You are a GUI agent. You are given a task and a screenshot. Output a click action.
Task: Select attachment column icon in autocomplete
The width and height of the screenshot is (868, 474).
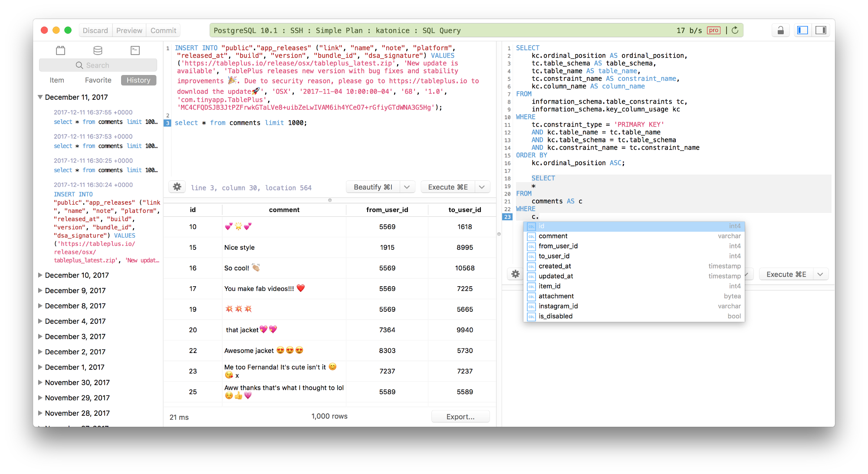point(531,296)
